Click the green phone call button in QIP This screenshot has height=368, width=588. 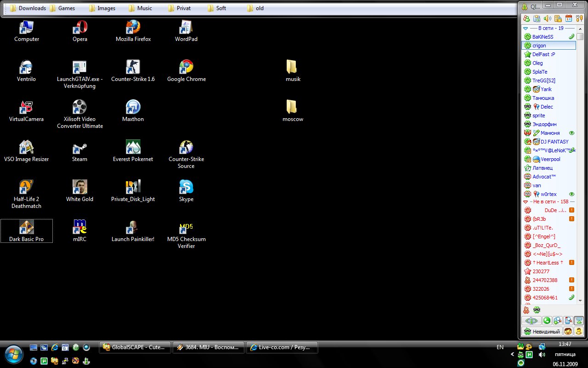click(x=547, y=321)
